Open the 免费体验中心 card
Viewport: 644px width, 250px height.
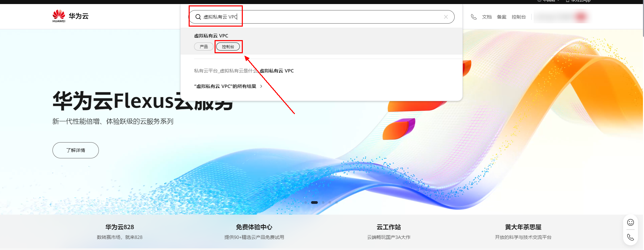(x=254, y=232)
